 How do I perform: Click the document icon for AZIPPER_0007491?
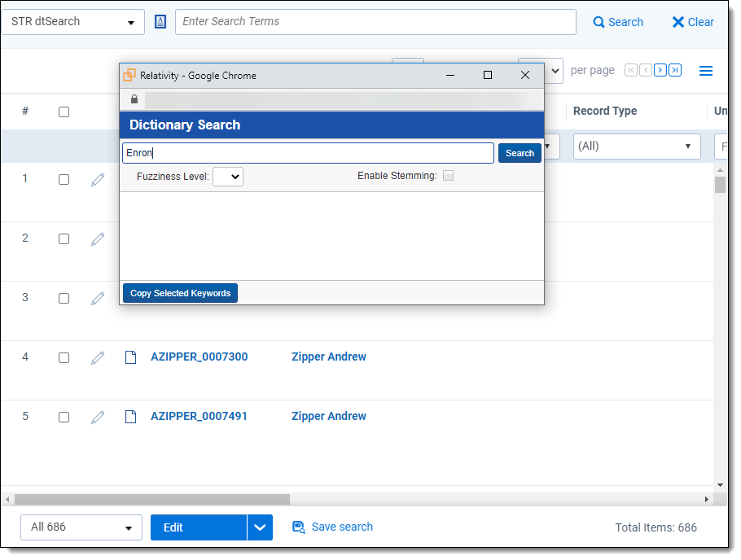tap(131, 417)
